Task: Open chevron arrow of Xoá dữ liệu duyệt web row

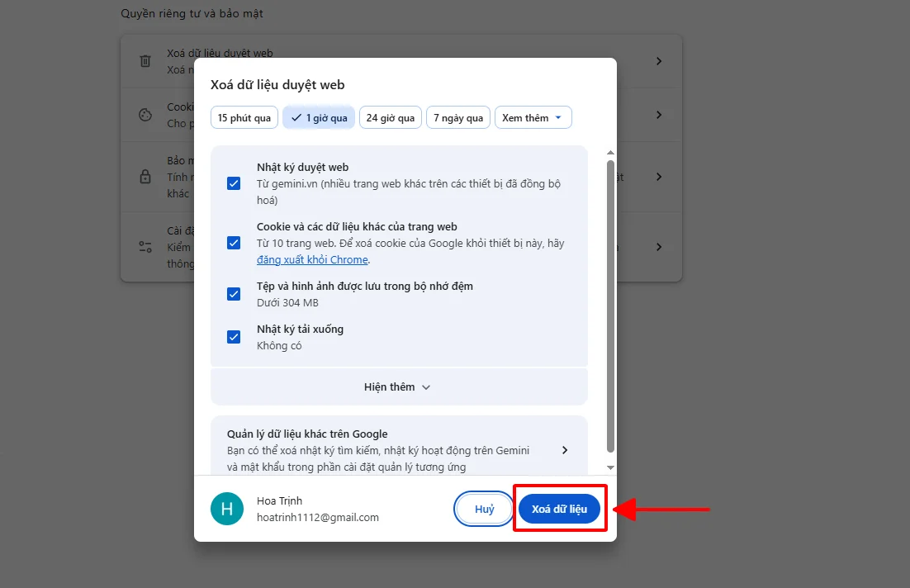Action: point(659,61)
